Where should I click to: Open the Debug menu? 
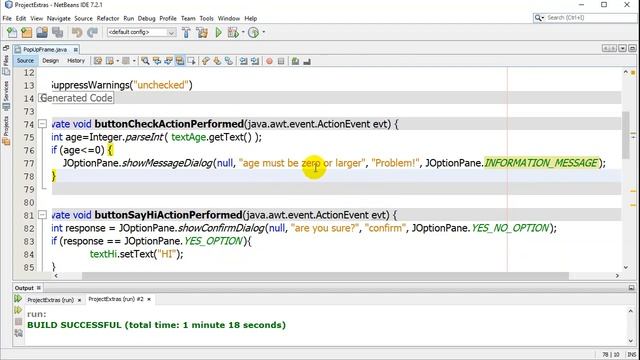[147, 18]
